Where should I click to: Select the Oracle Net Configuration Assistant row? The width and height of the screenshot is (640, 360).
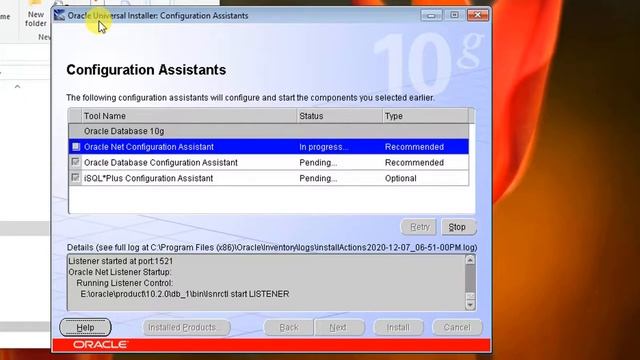coord(269,147)
